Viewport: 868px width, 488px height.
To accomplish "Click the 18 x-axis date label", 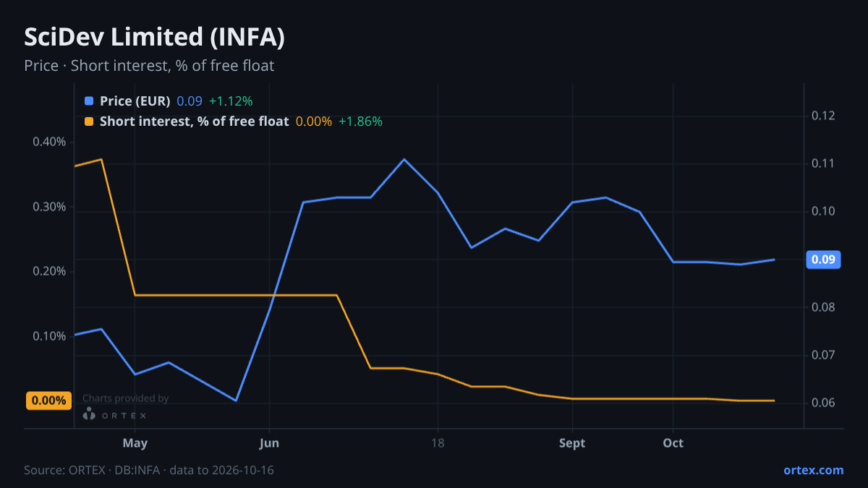I will pyautogui.click(x=437, y=442).
